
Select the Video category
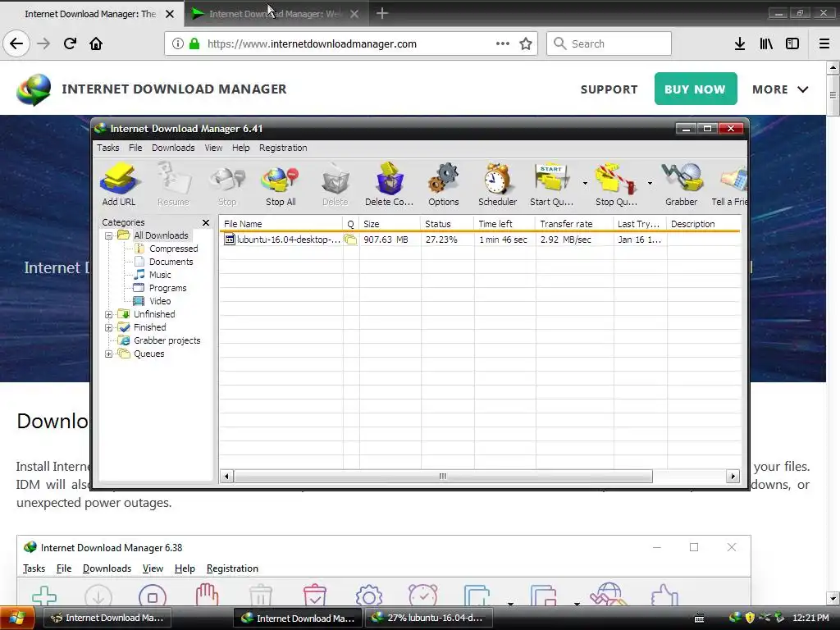click(x=160, y=301)
